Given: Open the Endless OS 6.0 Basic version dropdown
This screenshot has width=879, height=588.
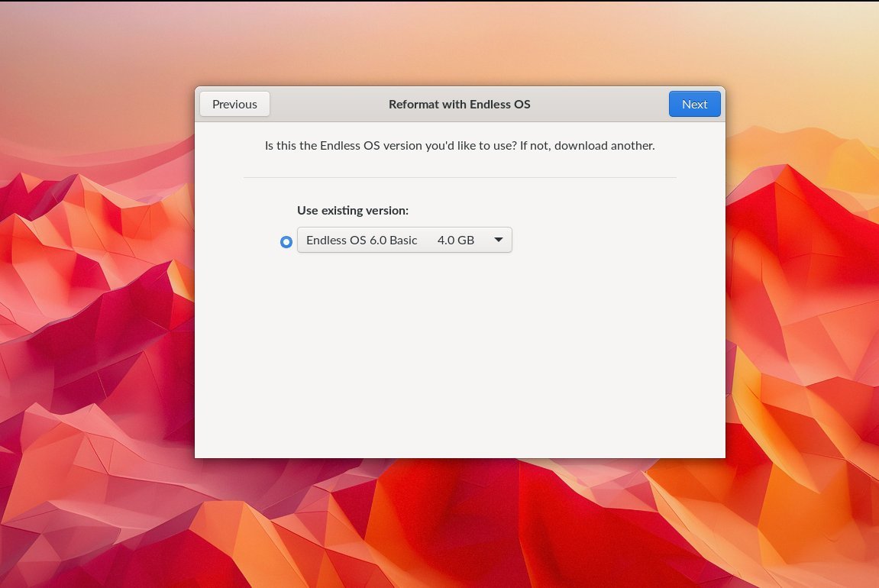Looking at the screenshot, I should point(404,240).
